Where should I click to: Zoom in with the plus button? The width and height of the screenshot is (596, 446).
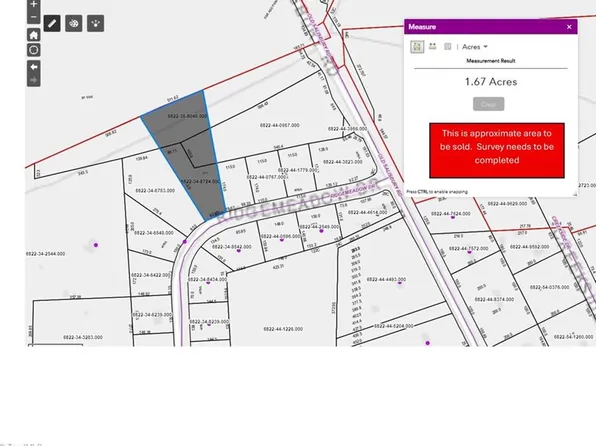coord(33,4)
